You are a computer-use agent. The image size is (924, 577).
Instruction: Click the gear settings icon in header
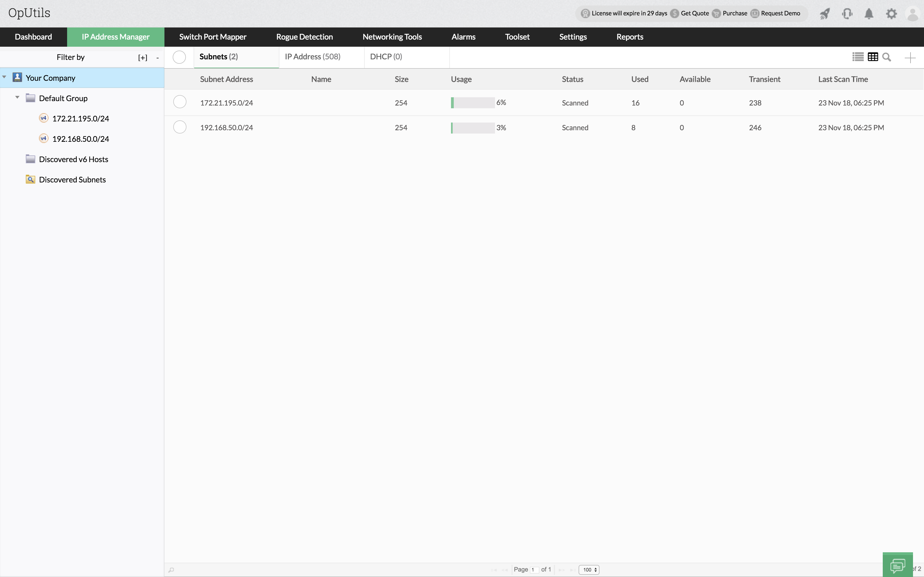(891, 14)
